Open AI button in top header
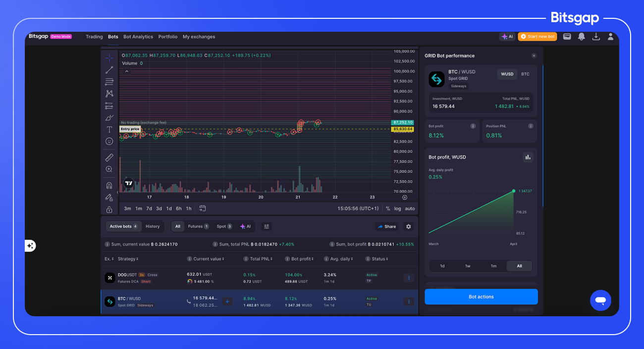The width and height of the screenshot is (644, 349). coord(507,37)
